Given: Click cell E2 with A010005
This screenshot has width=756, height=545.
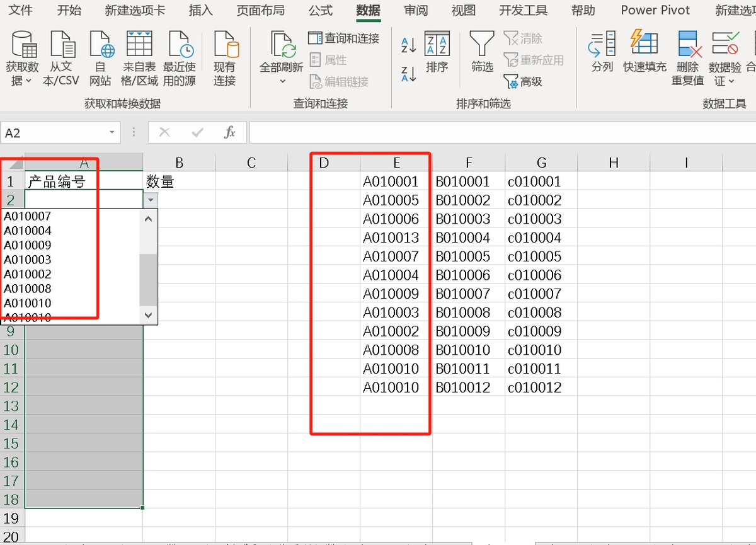Looking at the screenshot, I should coord(396,200).
